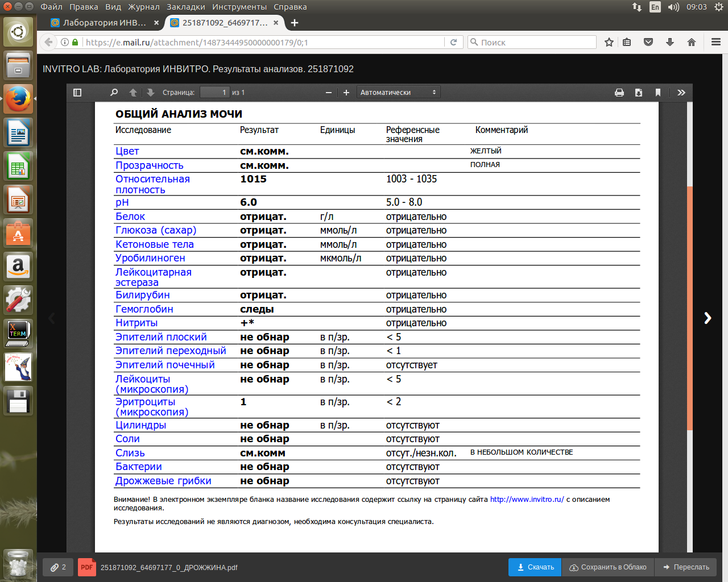Zoom out with the minus button
Image resolution: width=728 pixels, height=582 pixels.
pos(329,93)
